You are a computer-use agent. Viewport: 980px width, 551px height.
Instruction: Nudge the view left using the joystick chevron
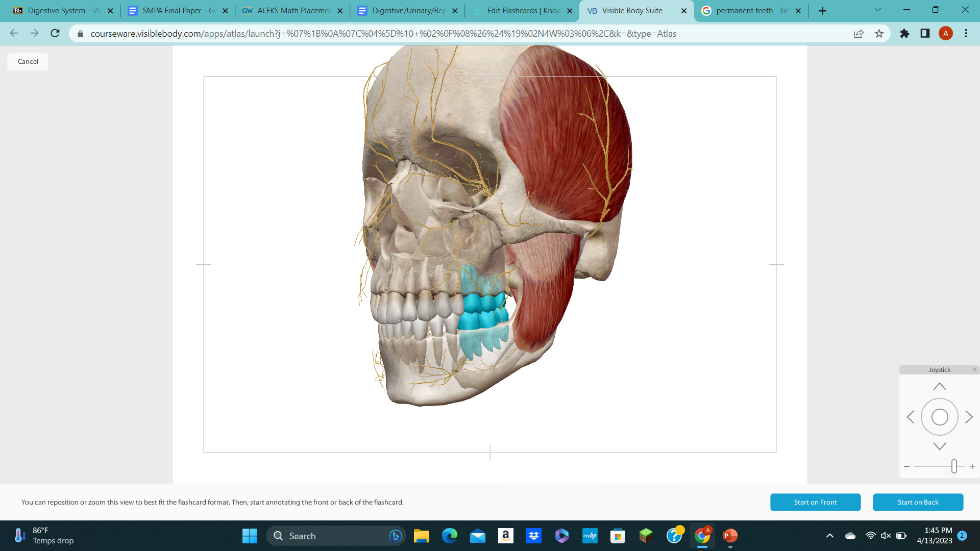coord(911,417)
